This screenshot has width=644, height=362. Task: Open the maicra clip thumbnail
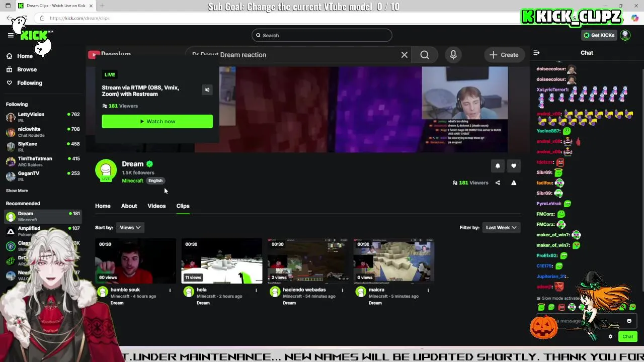tap(394, 261)
